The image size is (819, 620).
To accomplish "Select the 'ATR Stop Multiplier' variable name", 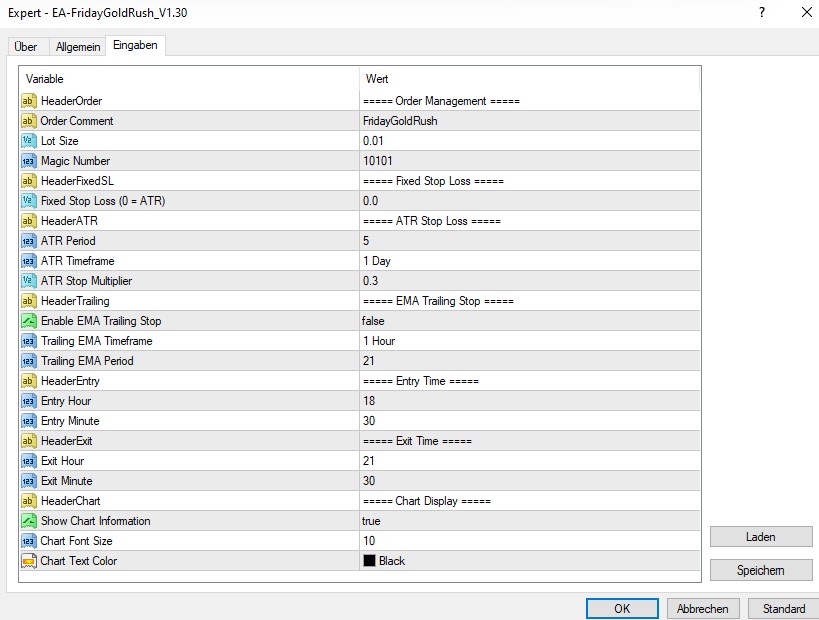I will coord(86,281).
